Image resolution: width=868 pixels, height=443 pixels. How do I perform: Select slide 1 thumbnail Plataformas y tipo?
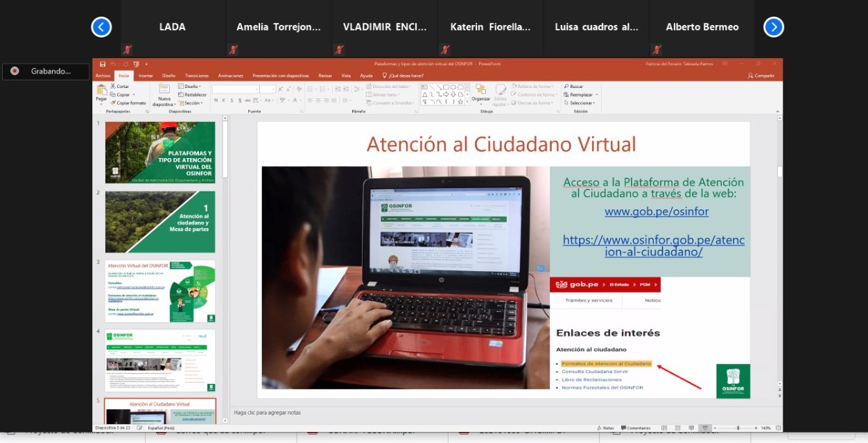point(160,153)
